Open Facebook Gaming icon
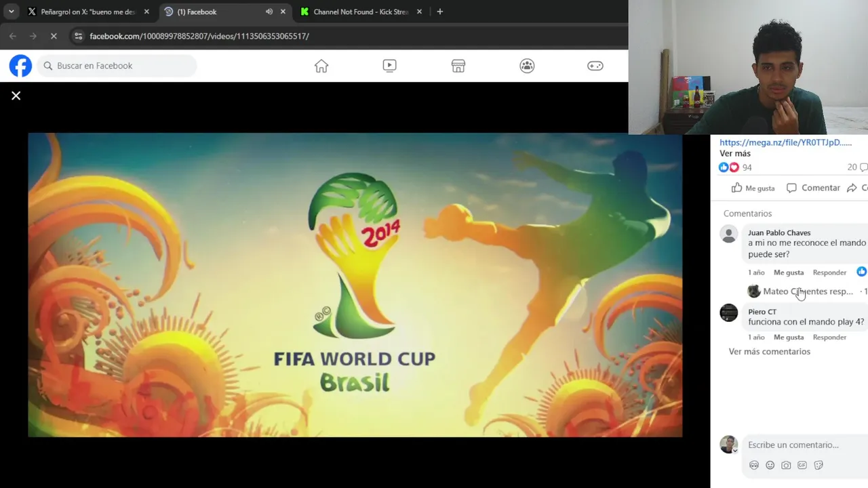Image resolution: width=868 pixels, height=488 pixels. coord(595,66)
